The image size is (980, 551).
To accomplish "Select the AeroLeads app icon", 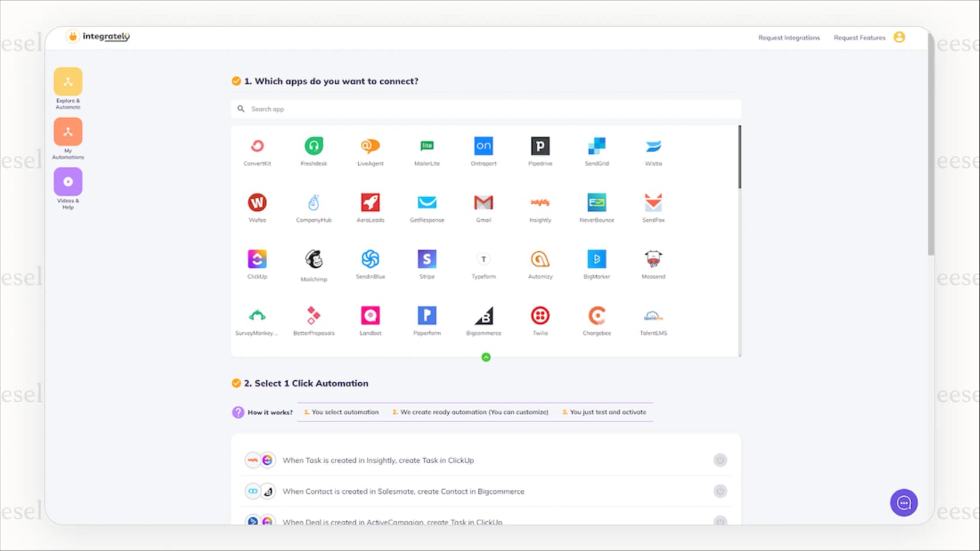I will tap(370, 202).
